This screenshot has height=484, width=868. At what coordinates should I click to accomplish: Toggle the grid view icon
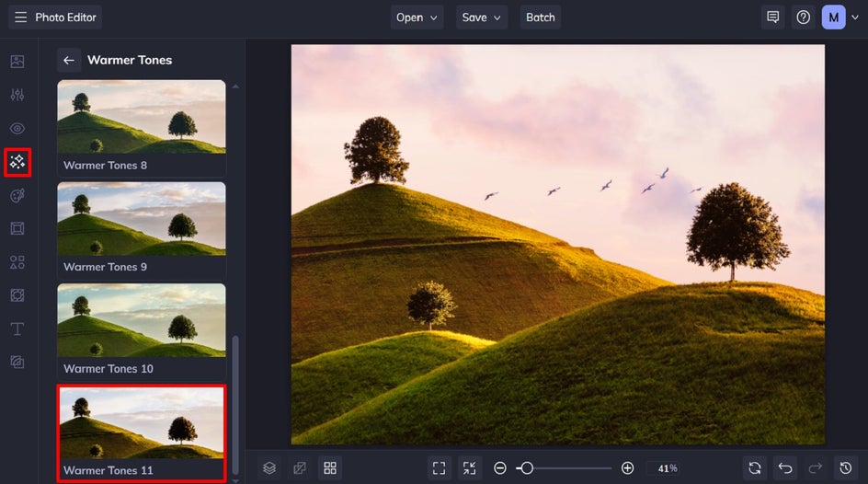pyautogui.click(x=330, y=467)
